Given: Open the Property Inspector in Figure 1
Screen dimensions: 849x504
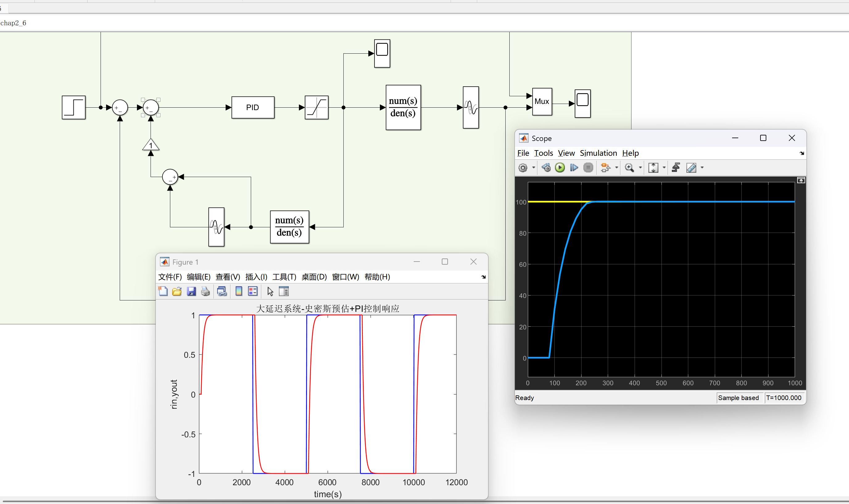Looking at the screenshot, I should (284, 291).
